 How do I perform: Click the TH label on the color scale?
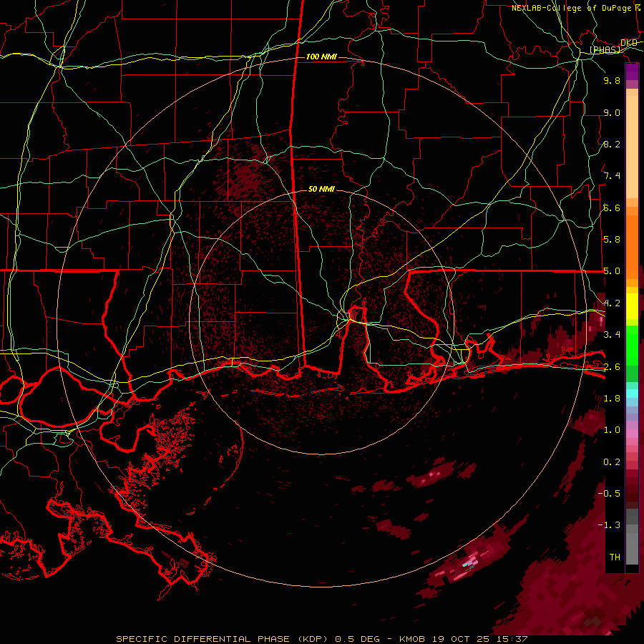coord(615,557)
